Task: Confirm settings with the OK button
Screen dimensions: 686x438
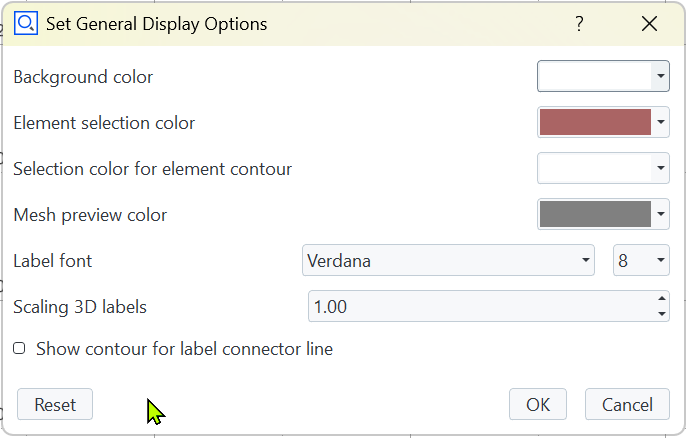Action: 538,404
